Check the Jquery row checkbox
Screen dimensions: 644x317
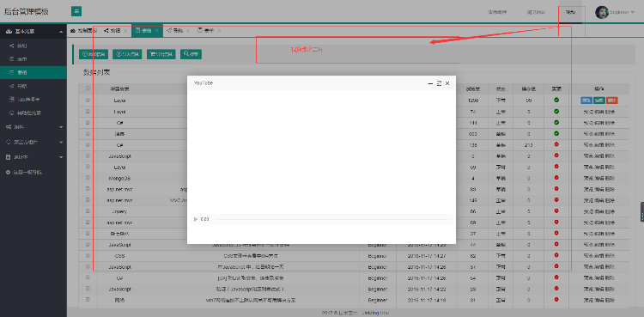[88, 211]
